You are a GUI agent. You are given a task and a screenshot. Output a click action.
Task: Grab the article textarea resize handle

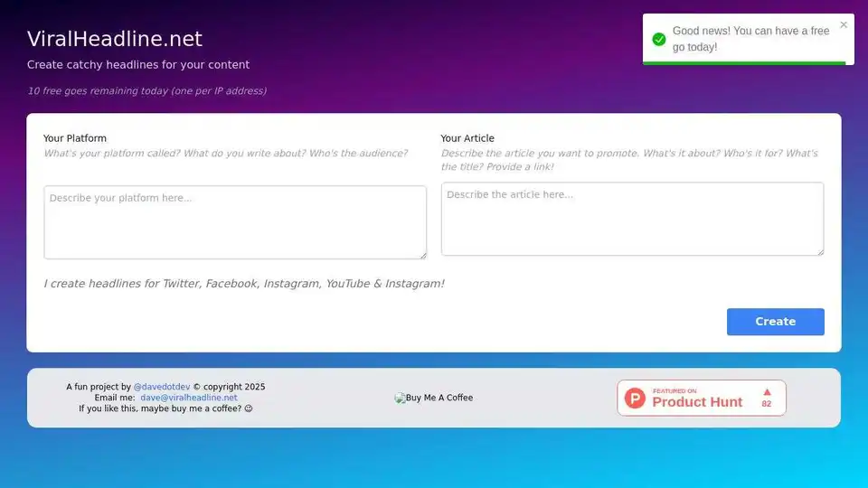[x=819, y=251]
